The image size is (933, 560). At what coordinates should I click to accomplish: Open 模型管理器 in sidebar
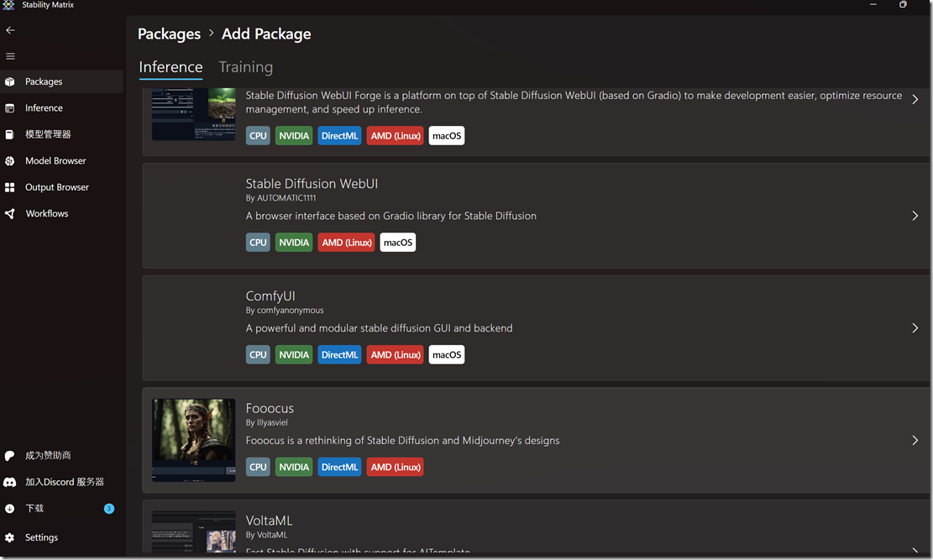(x=62, y=134)
